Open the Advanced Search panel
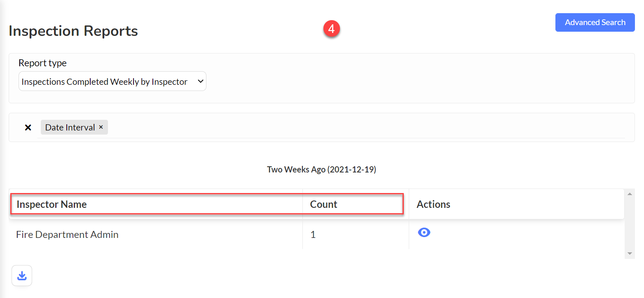Screen dimensions: 644x298 (595, 22)
